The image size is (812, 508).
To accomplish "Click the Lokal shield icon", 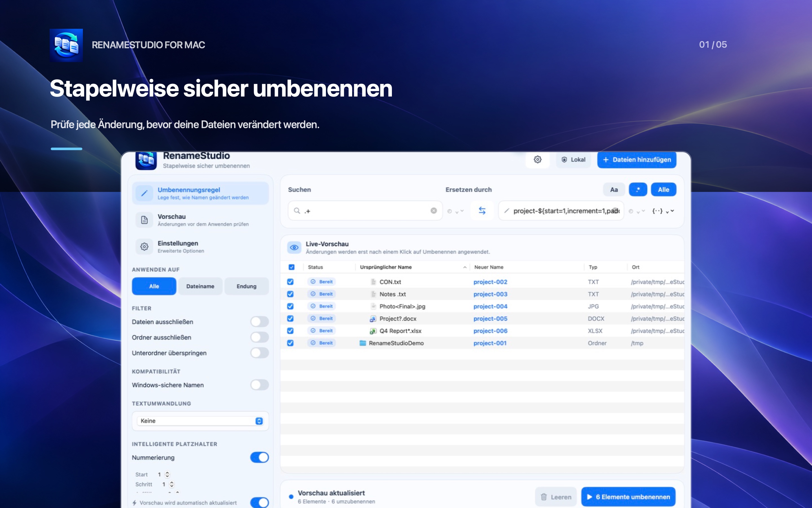I will [x=564, y=159].
